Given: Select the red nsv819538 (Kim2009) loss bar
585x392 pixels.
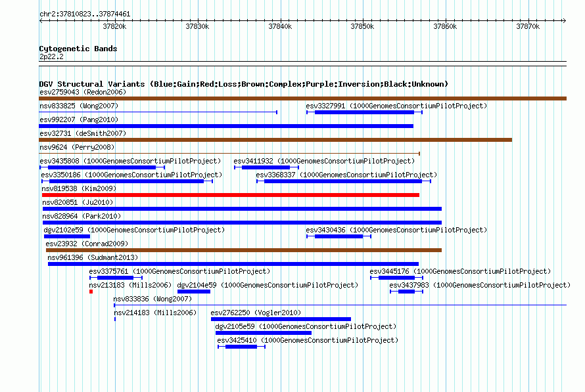Looking at the screenshot, I should (x=231, y=195).
